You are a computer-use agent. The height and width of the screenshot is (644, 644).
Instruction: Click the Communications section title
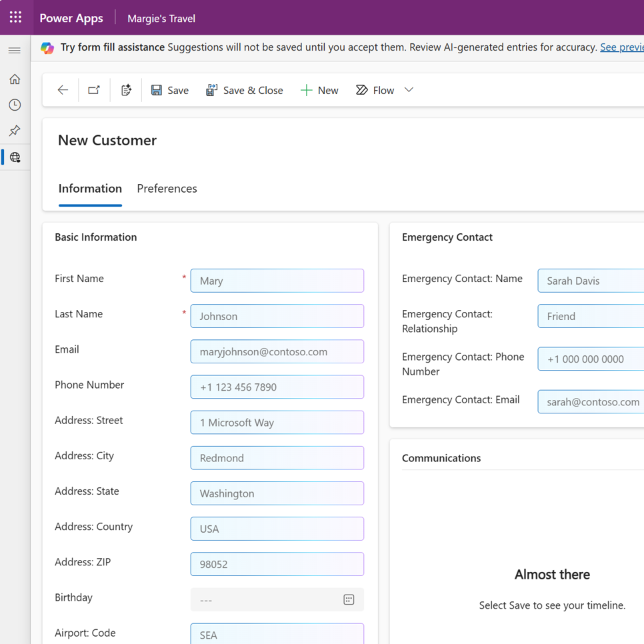[x=441, y=459]
